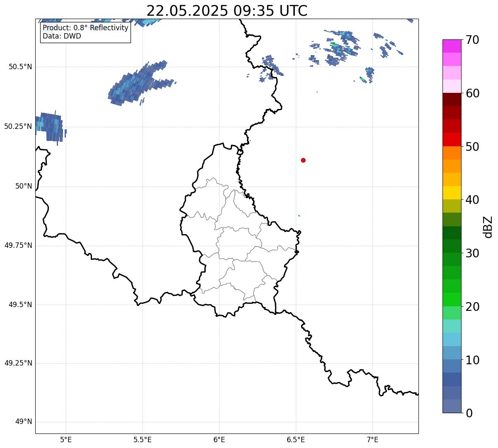Select the 50.5°N latitude label

point(20,67)
